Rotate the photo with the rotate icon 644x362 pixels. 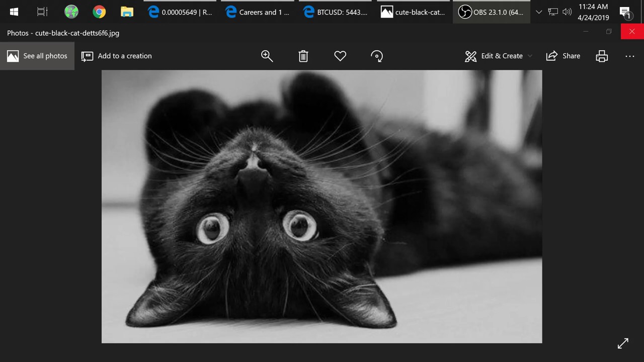click(x=377, y=56)
